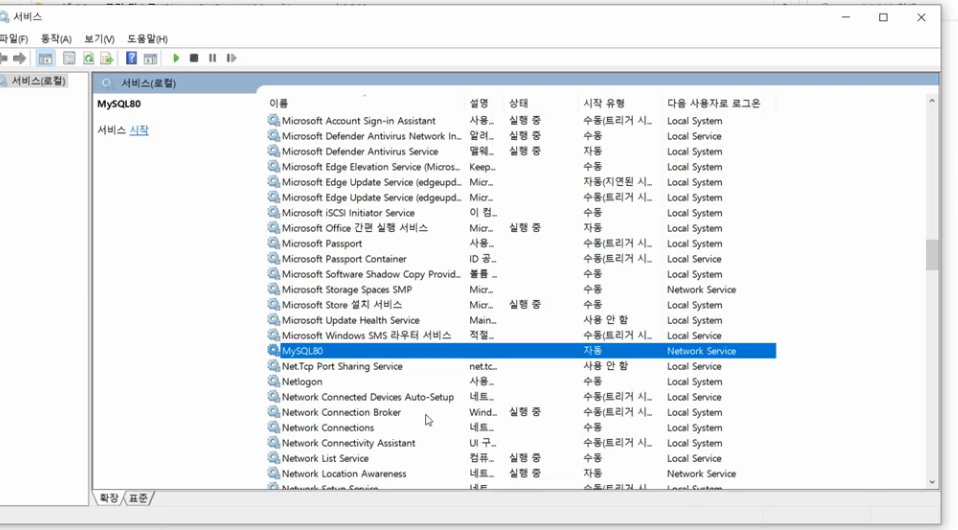
Task: Start the service with the green play button
Action: click(x=176, y=58)
